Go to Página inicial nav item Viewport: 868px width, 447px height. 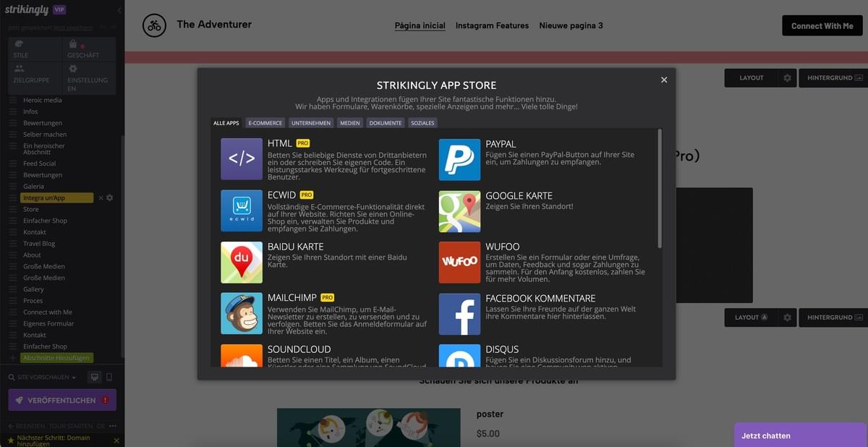click(x=420, y=25)
